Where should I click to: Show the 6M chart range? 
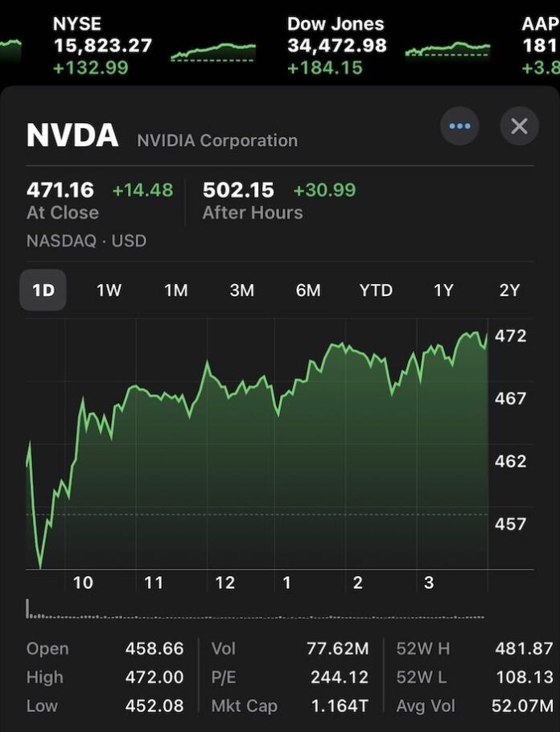tap(308, 290)
